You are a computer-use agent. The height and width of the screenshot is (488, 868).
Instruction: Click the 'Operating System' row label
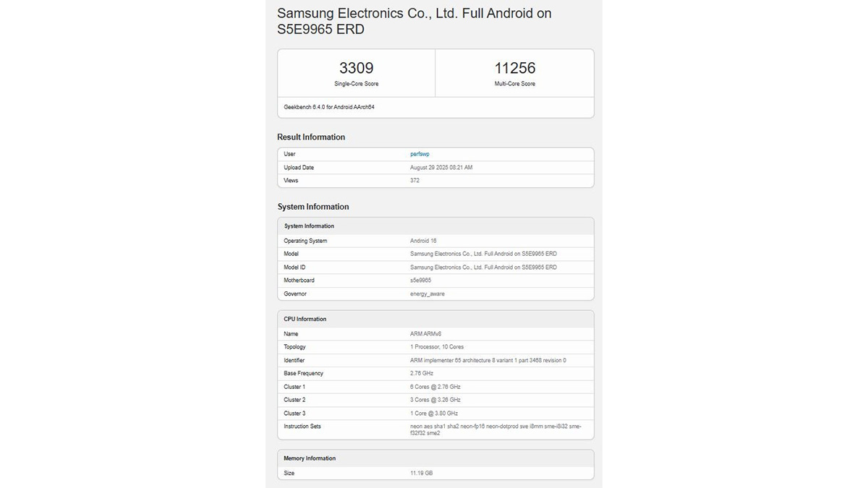point(305,241)
